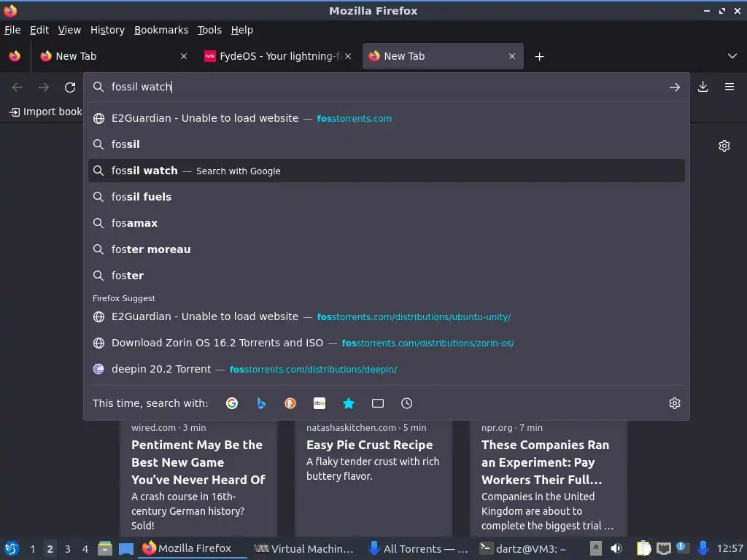The width and height of the screenshot is (747, 560).
Task: Open the View menu
Action: 69,30
